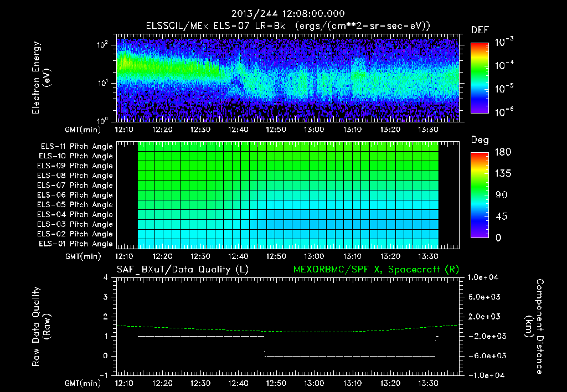
Task: Click GMT(min) label of the spectrogram panel
Action: [x=83, y=130]
